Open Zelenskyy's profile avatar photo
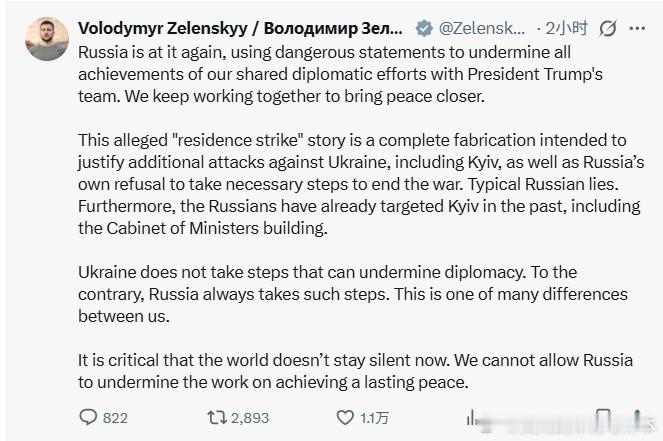Screen dimensions: 663x441 [47, 39]
